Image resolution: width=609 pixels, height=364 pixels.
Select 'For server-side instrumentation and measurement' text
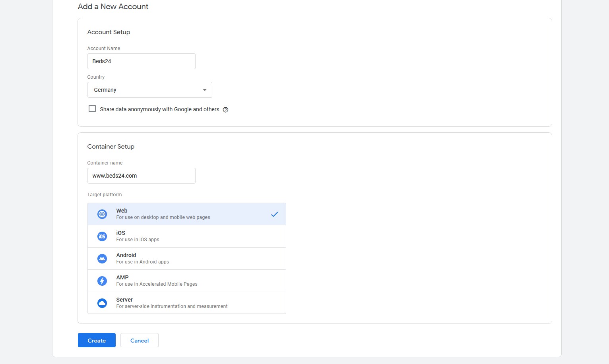tap(172, 306)
